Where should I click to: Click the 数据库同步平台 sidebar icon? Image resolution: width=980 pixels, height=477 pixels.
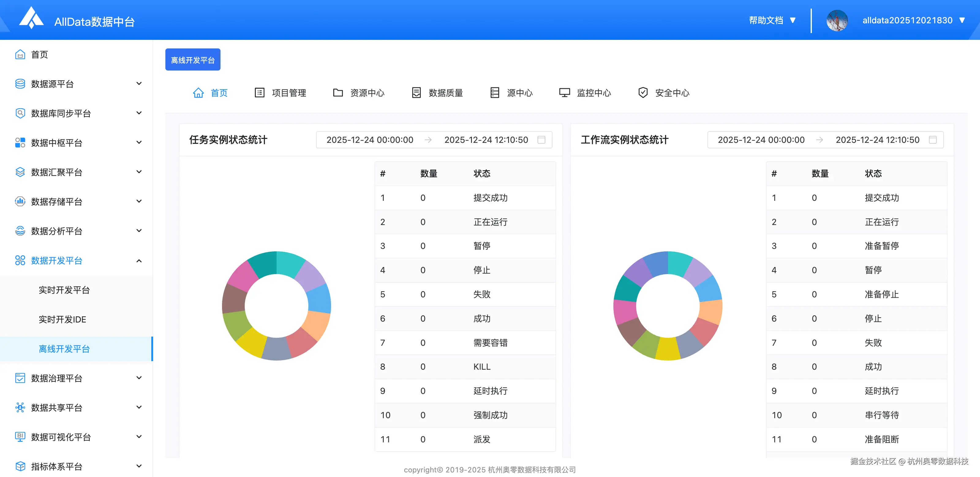pyautogui.click(x=20, y=113)
